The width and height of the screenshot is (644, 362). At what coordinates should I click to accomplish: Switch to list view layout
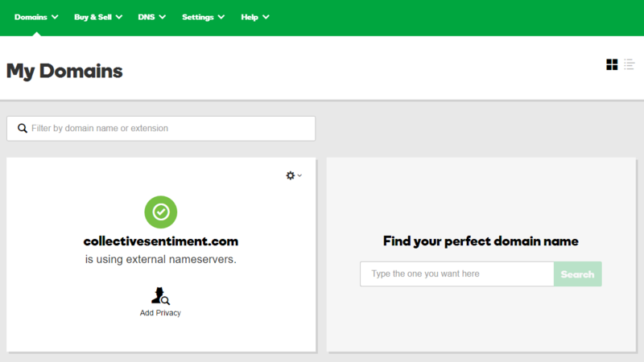630,64
